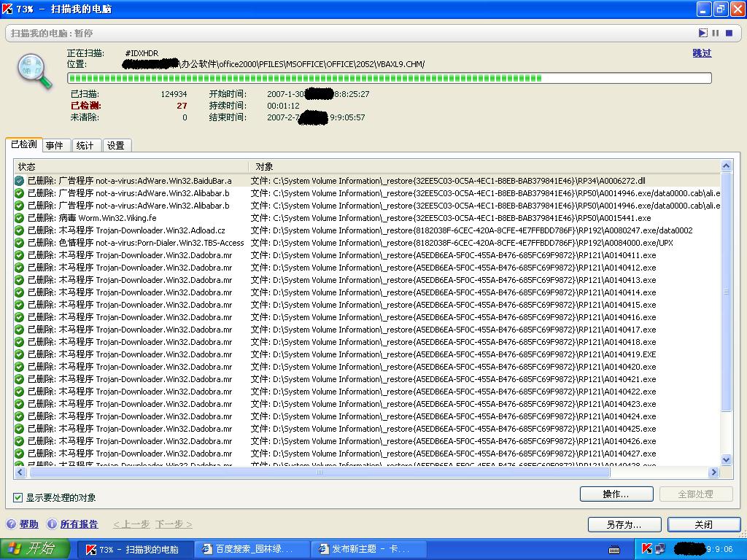The width and height of the screenshot is (747, 560).
Task: Click the file path ending A0140427.exe
Action: pyautogui.click(x=454, y=454)
